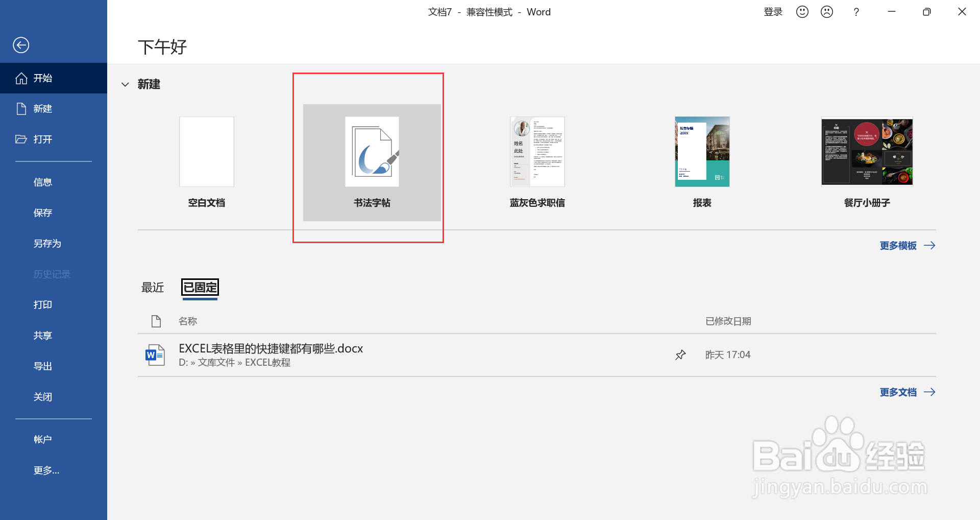
Task: Minimize the Word window
Action: 892,12
